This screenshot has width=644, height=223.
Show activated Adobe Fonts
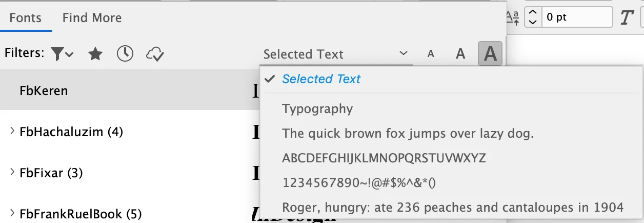coord(155,53)
